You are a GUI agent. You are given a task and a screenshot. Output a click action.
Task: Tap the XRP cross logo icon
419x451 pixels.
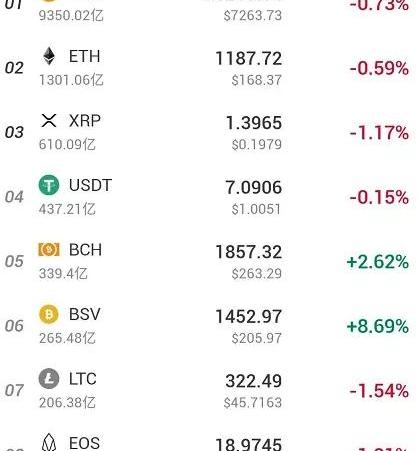click(49, 120)
